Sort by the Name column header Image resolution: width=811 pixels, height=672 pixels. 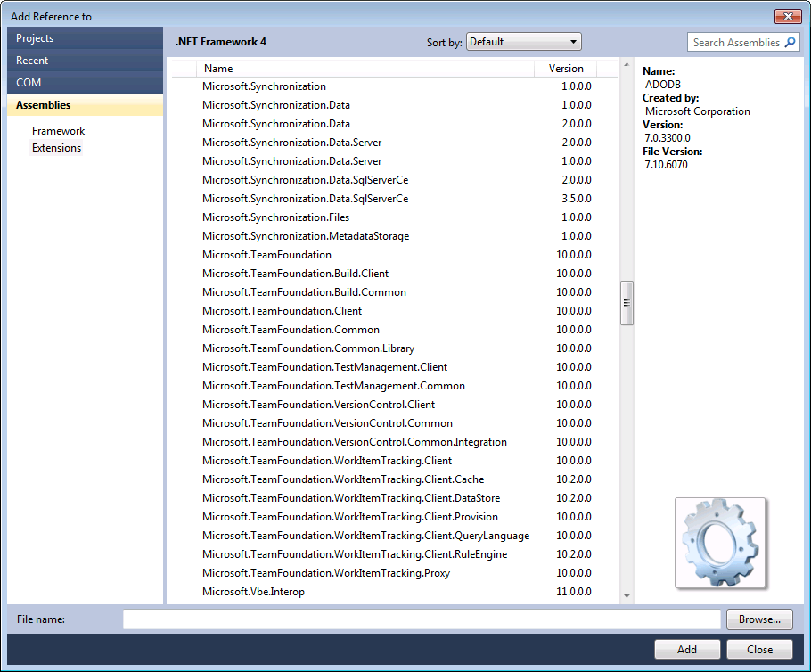[x=365, y=69]
